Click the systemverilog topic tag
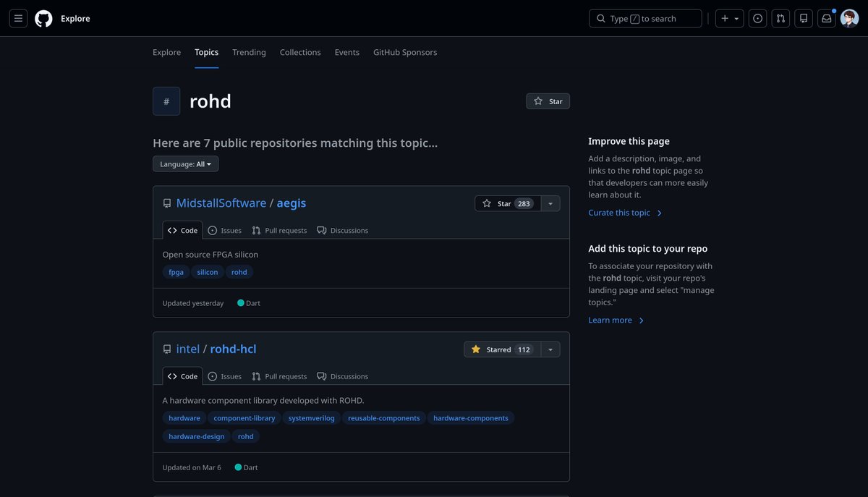Image resolution: width=868 pixels, height=497 pixels. (312, 418)
